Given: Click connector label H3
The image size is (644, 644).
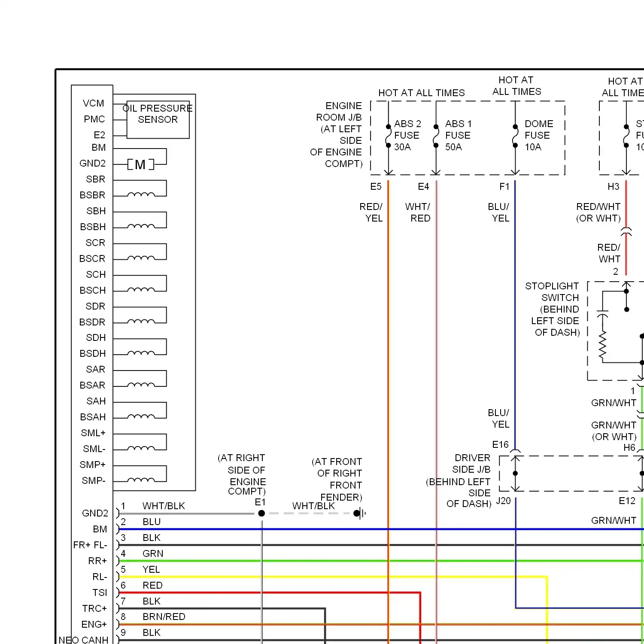Looking at the screenshot, I should point(614,187).
